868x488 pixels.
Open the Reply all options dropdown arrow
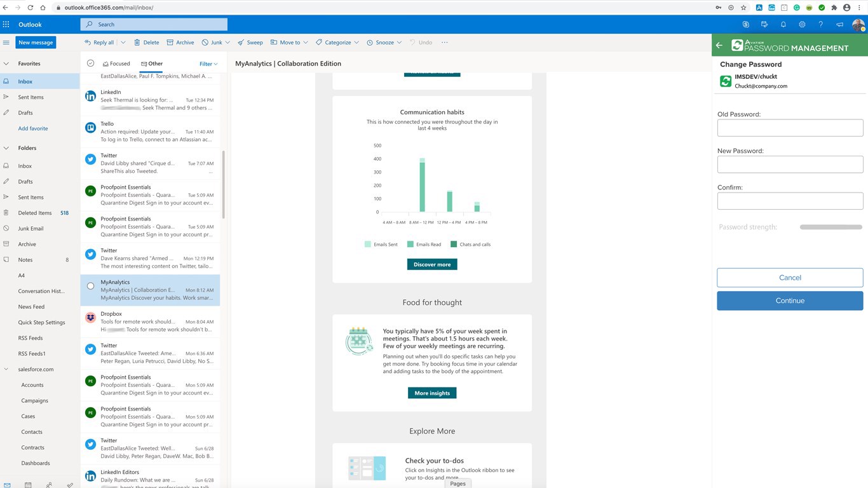click(123, 43)
